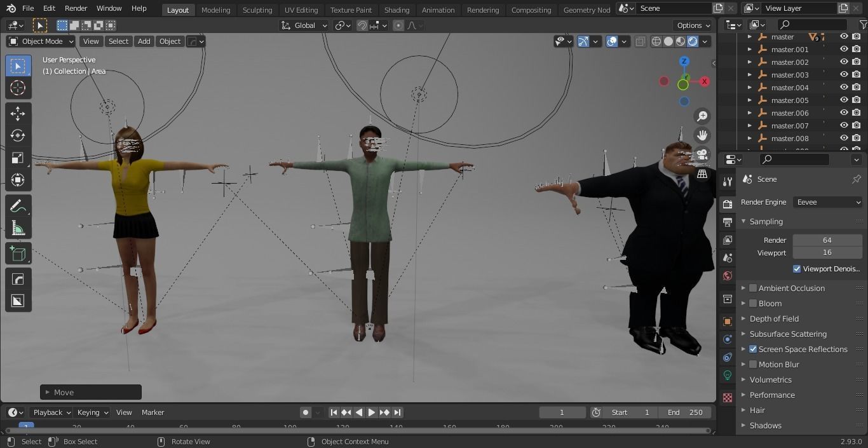Viewport: 868px width, 448px height.
Task: Switch to the Shading workspace tab
Action: point(397,10)
